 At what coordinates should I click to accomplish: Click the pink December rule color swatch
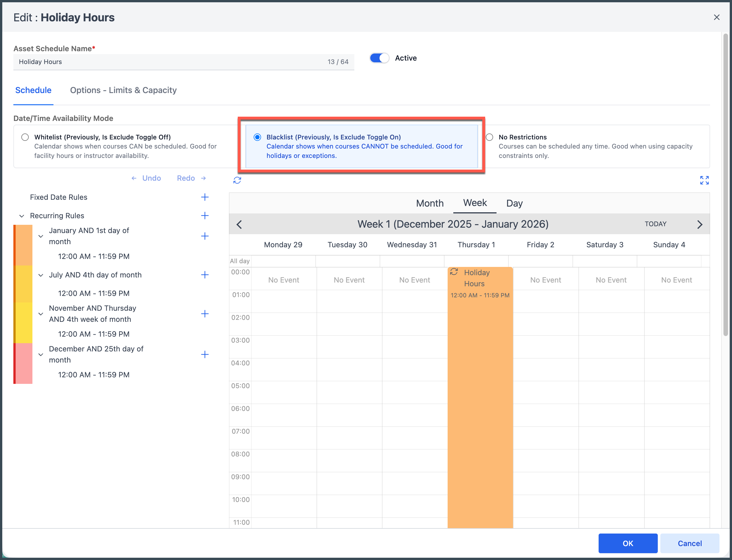[x=23, y=363]
